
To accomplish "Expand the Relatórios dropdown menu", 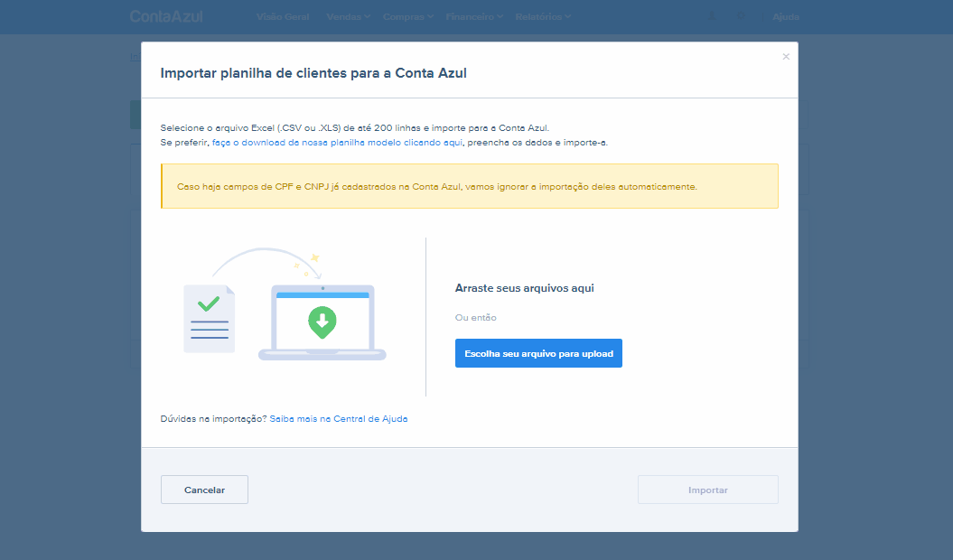I will (x=543, y=16).
